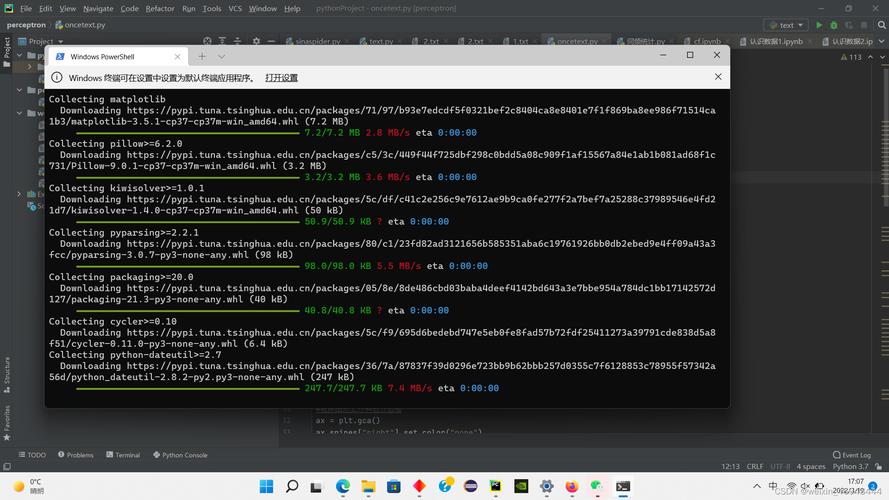889x500 pixels.
Task: Dismiss the default terminal info bar
Action: pyautogui.click(x=718, y=77)
